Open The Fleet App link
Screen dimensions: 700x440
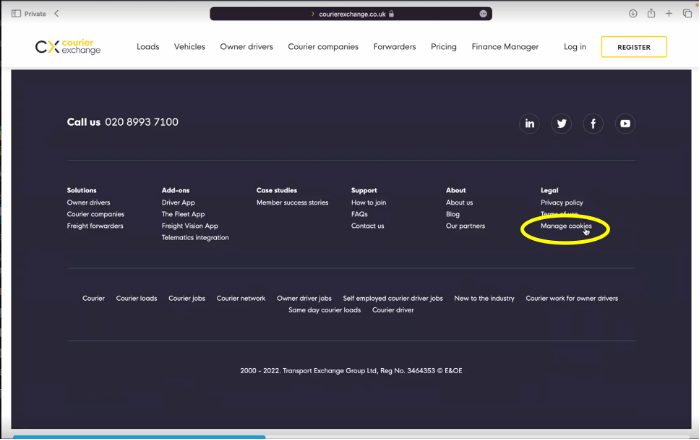[x=183, y=214]
